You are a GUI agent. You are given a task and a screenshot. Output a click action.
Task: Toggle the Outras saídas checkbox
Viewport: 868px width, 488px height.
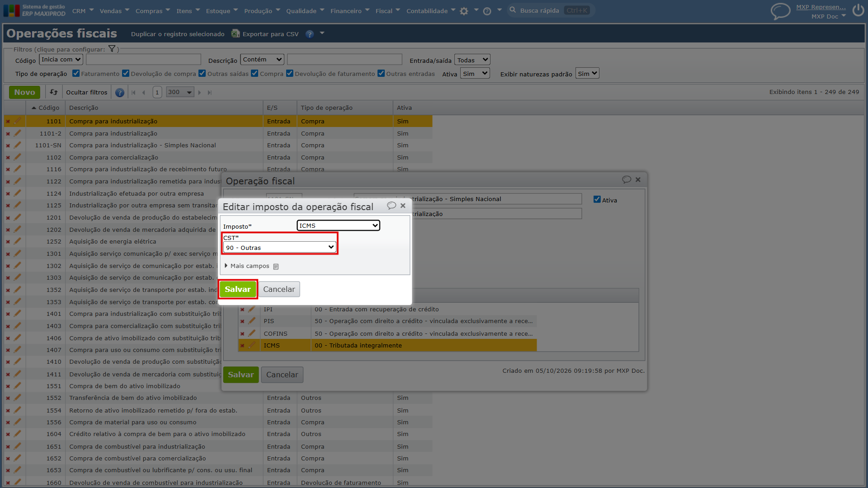pos(202,73)
